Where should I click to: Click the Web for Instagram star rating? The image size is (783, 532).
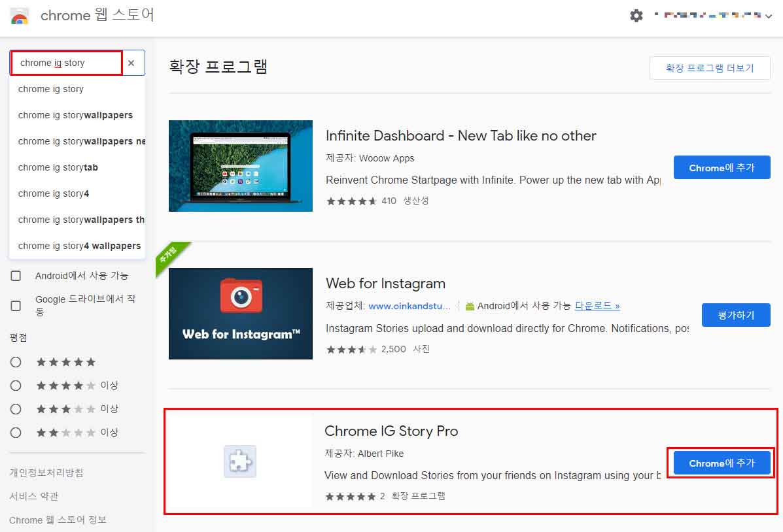tap(351, 350)
